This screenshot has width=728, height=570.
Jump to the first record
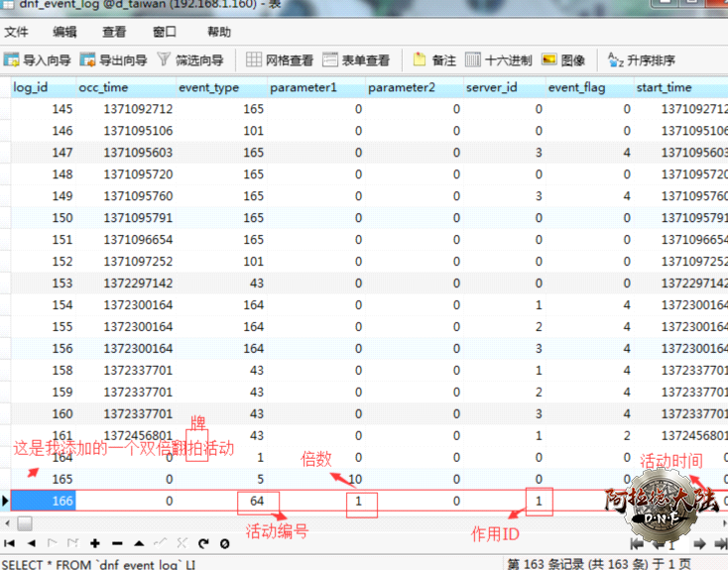click(x=10, y=543)
